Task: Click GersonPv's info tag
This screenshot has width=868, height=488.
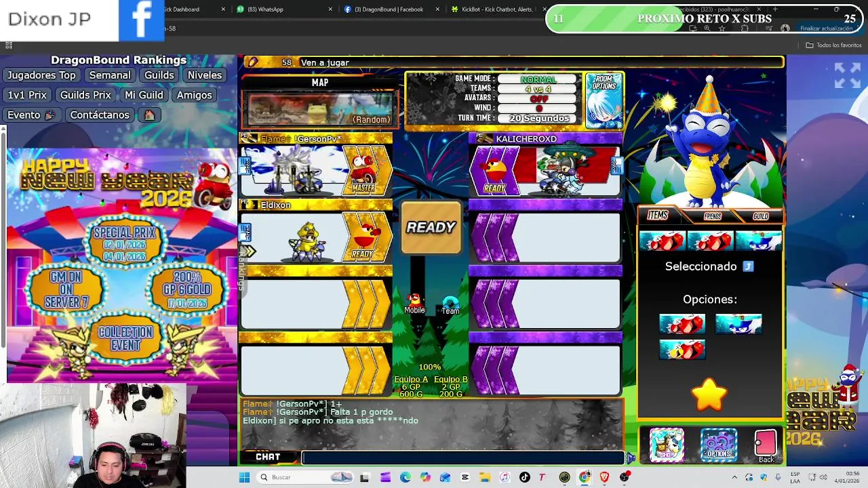Action: click(x=245, y=165)
